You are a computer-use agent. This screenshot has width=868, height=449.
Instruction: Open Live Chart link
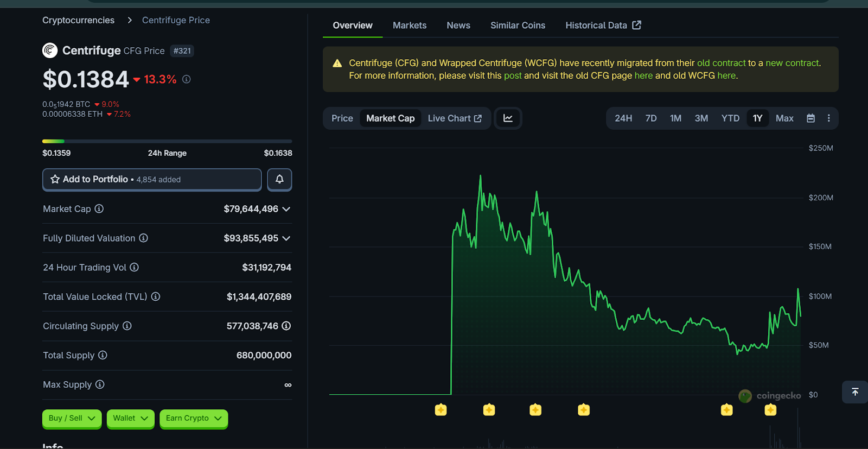coord(455,118)
